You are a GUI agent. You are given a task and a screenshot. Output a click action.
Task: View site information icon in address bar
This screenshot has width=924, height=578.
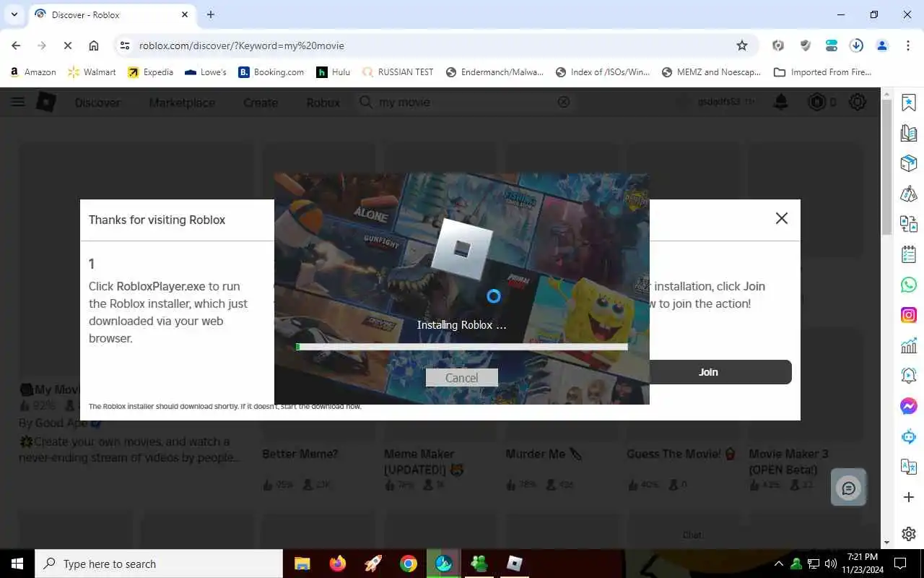tap(125, 46)
